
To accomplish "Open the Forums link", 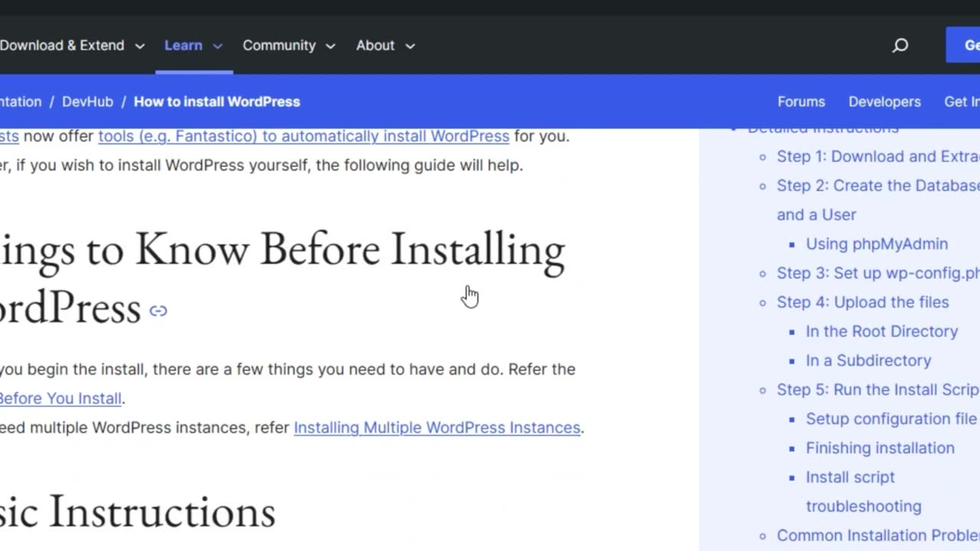I will coord(801,102).
